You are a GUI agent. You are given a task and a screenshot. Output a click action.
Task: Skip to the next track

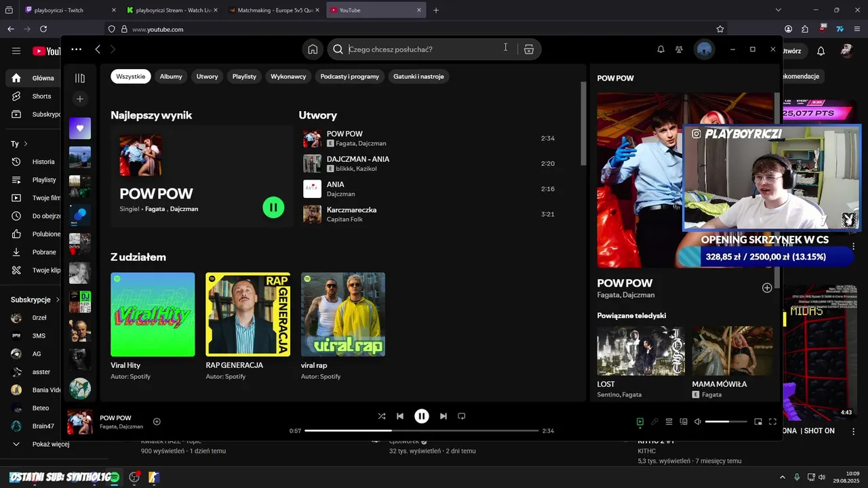(x=443, y=416)
